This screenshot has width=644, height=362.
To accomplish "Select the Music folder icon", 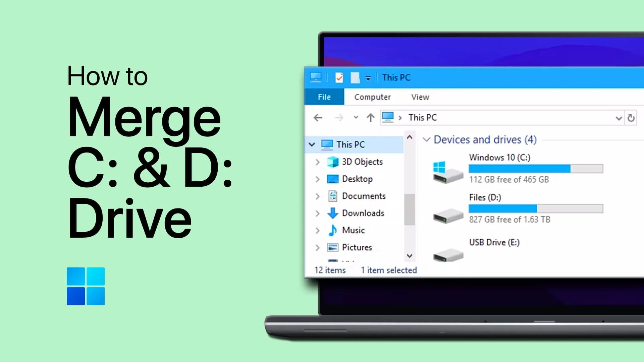I will pos(333,231).
